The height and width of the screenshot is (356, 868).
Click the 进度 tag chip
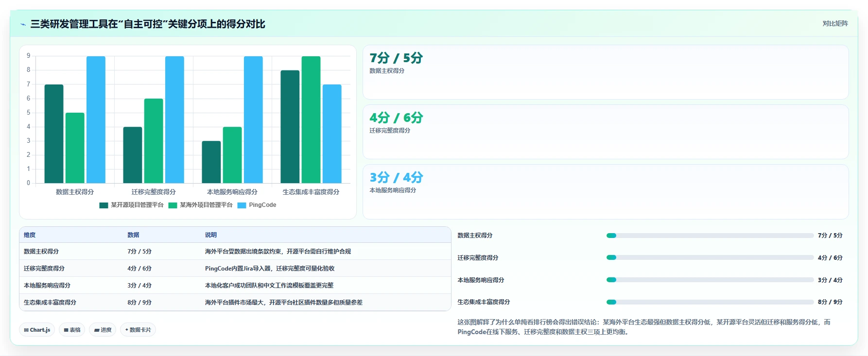[103, 330]
